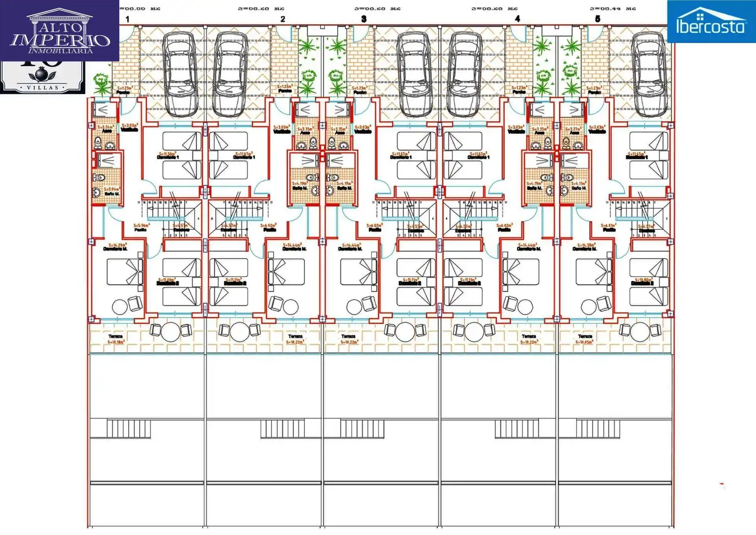Click the S=5.96m² Pasillo label
The image size is (756, 535).
(x=141, y=227)
